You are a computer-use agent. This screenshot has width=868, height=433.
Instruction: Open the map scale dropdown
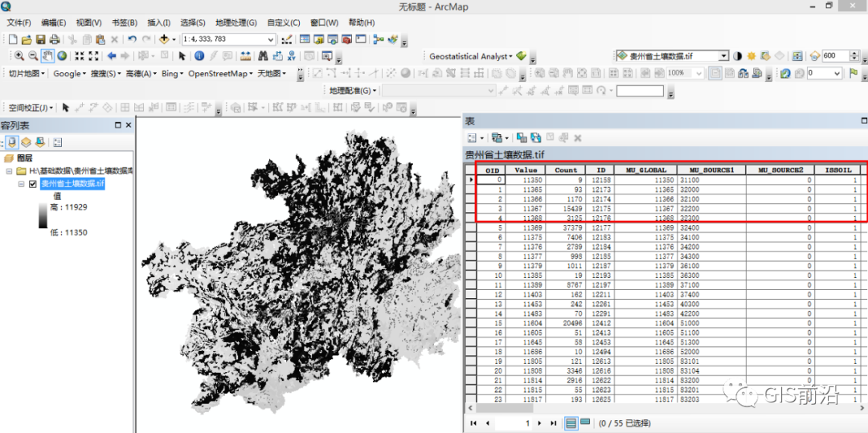pyautogui.click(x=271, y=39)
